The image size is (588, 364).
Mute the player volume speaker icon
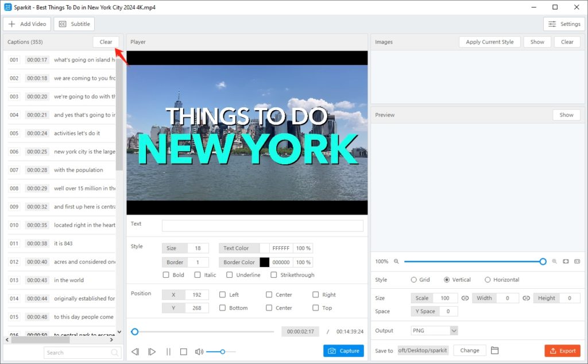click(199, 351)
